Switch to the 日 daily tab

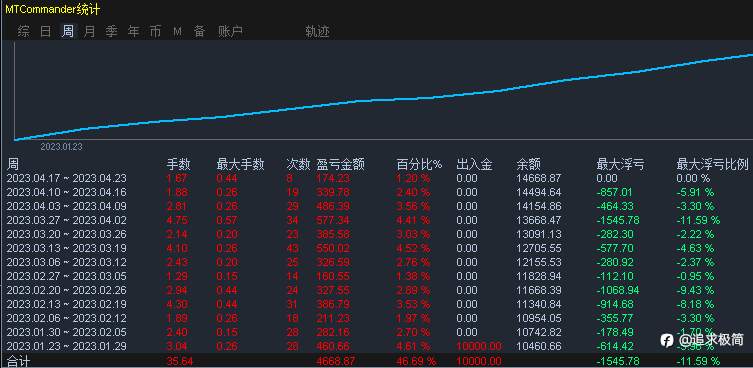click(46, 32)
